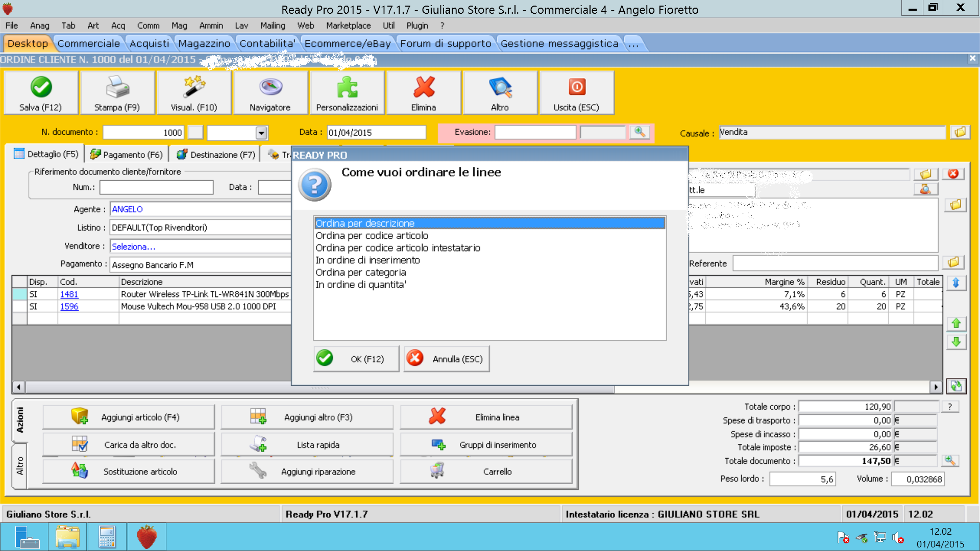
Task: Open the Pagamento (F6) tab
Action: click(x=127, y=154)
